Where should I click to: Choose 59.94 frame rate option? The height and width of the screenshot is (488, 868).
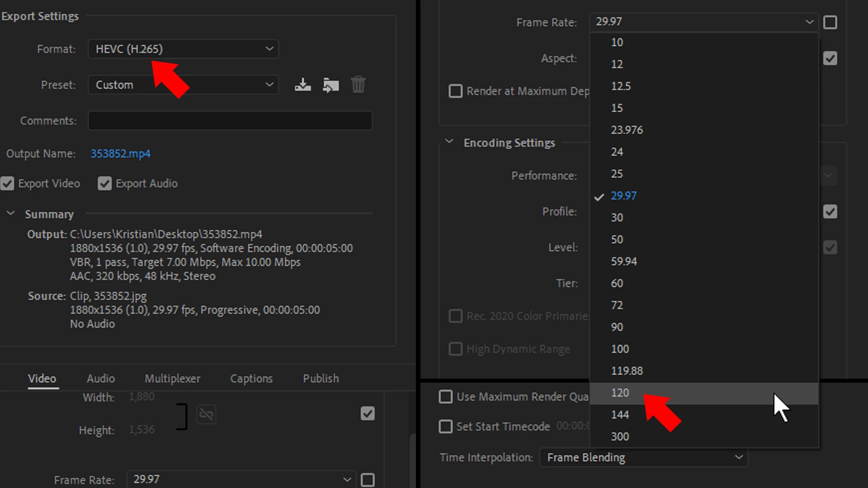point(624,261)
